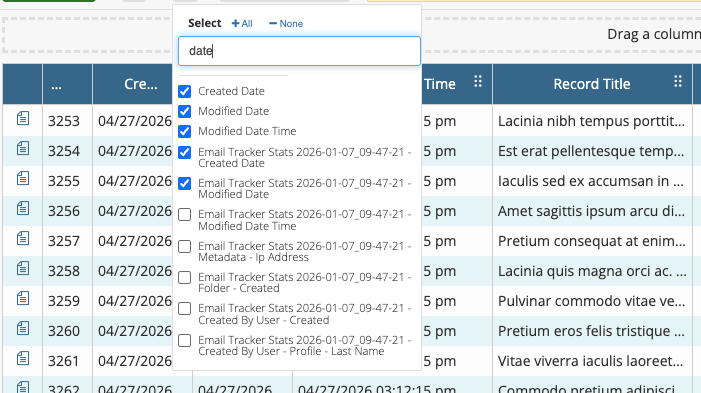Check Email Tracker Stats Created By User - Created
Image resolution: width=701 pixels, height=393 pixels.
[185, 308]
